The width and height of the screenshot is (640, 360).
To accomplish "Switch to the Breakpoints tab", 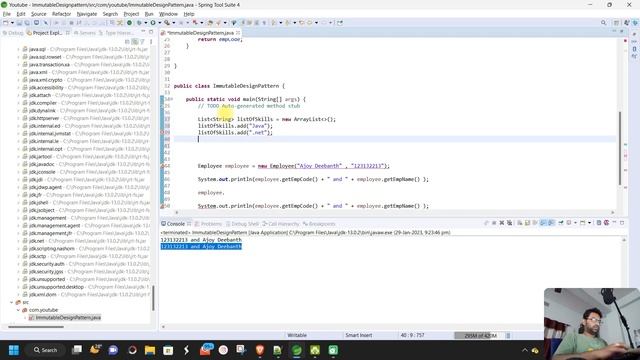I will pyautogui.click(x=319, y=224).
